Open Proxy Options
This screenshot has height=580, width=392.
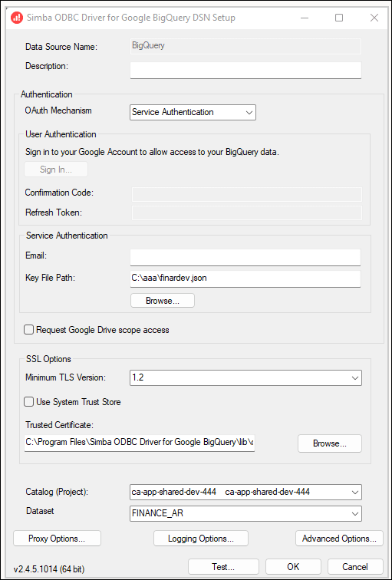(x=57, y=539)
